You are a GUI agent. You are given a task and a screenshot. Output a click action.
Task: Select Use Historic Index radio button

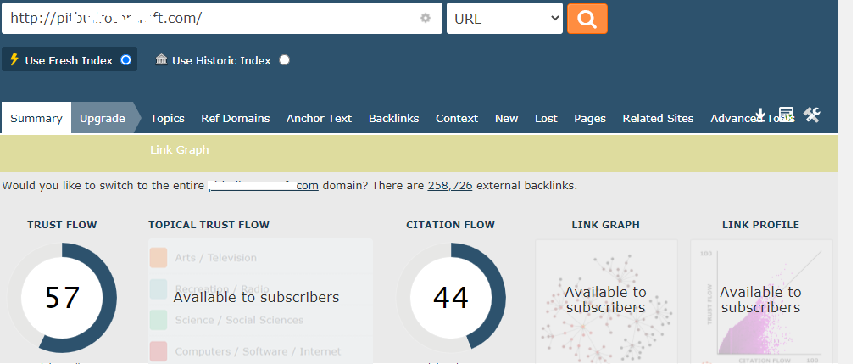(x=284, y=60)
